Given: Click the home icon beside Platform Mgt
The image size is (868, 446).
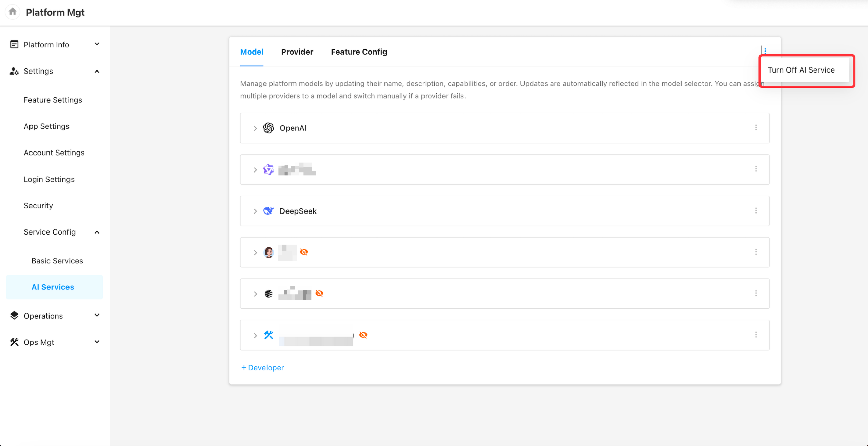Looking at the screenshot, I should [13, 12].
